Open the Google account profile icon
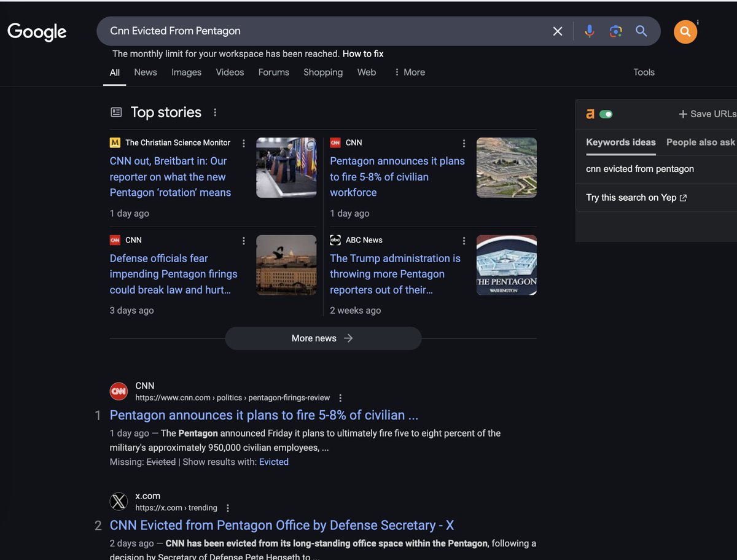Screen dimensions: 737x560 [685, 31]
